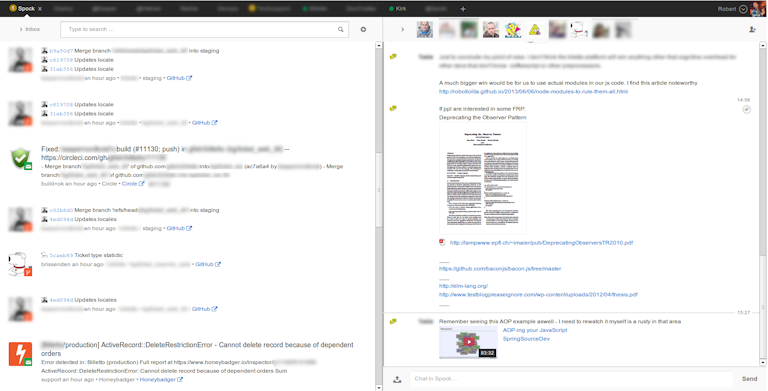Open the AOP-ing your JavaScript link
768x391 pixels.
click(535, 330)
